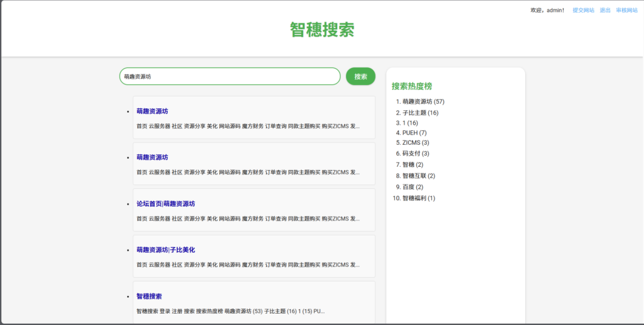
Task: Click the 智穗搜索 page title heading
Action: (322, 30)
